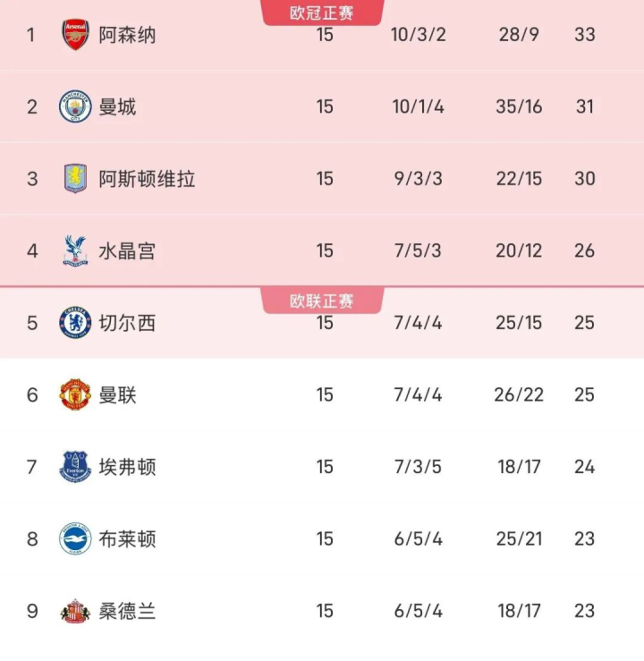644x661 pixels.
Task: Select the Brighton club crest icon
Action: tap(75, 538)
